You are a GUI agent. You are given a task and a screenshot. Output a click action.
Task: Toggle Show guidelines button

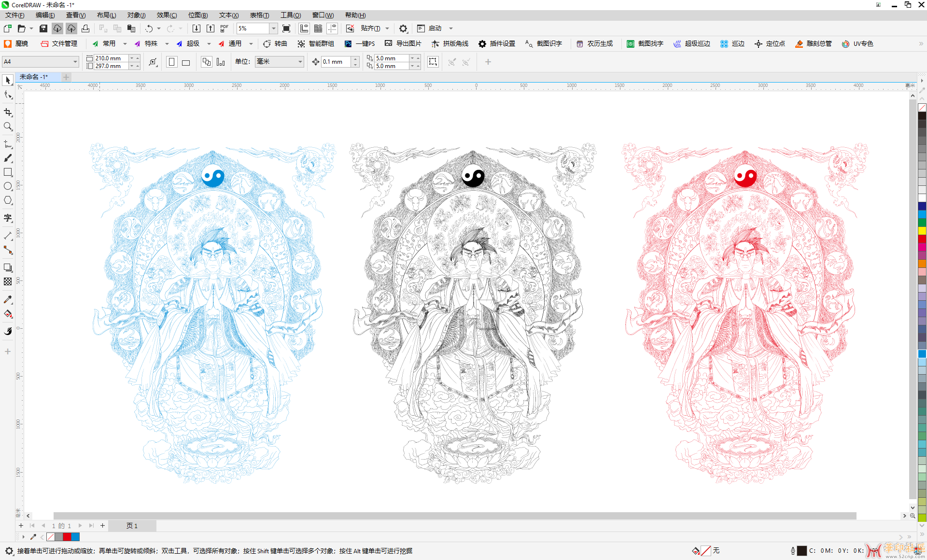coord(332,28)
